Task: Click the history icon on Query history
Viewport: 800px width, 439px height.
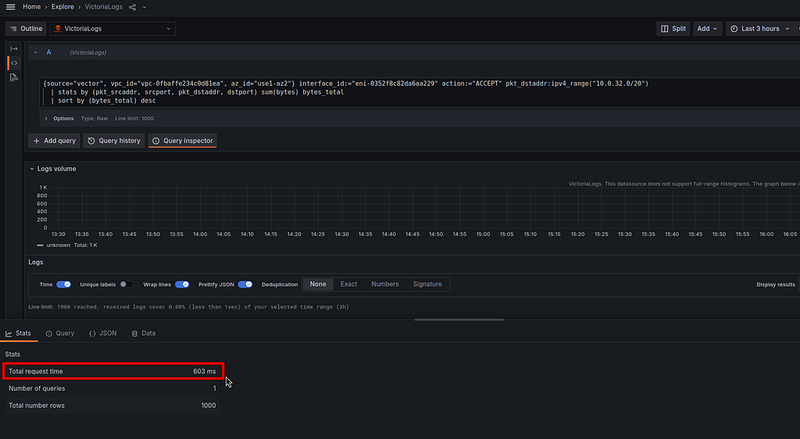Action: coord(91,141)
